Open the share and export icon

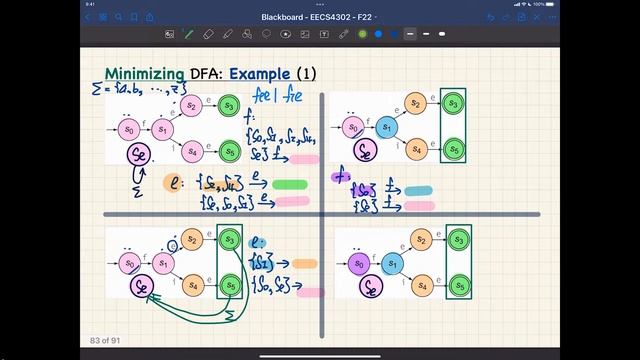(150, 17)
